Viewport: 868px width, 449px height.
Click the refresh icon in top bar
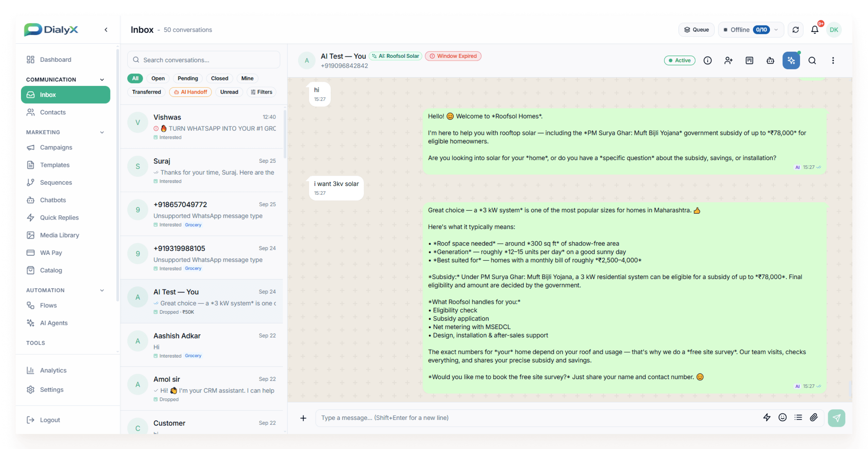pyautogui.click(x=795, y=30)
